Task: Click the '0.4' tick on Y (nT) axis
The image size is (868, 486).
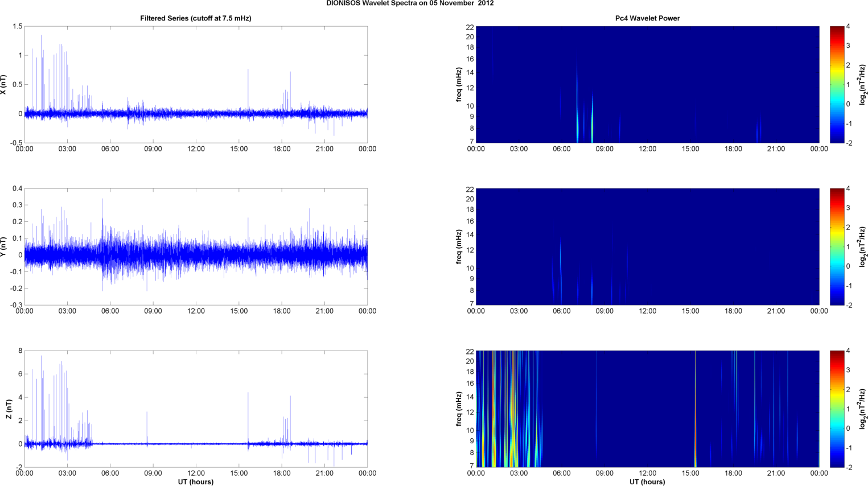Action: click(x=17, y=189)
